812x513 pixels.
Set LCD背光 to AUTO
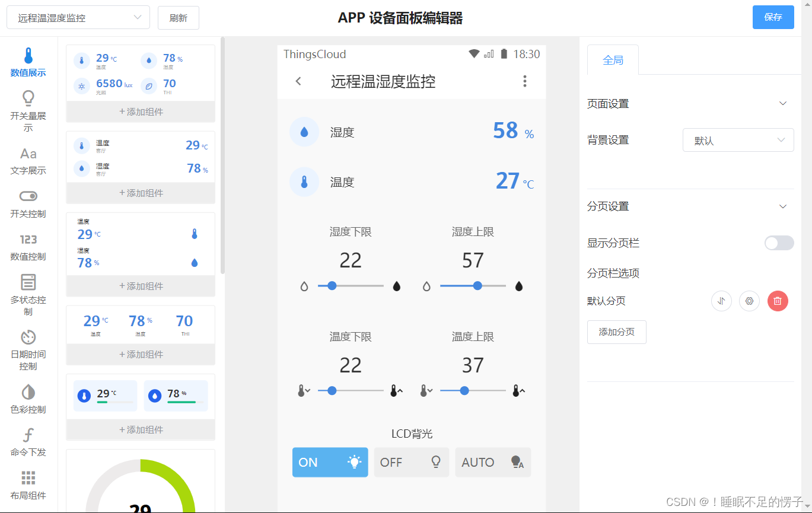493,462
